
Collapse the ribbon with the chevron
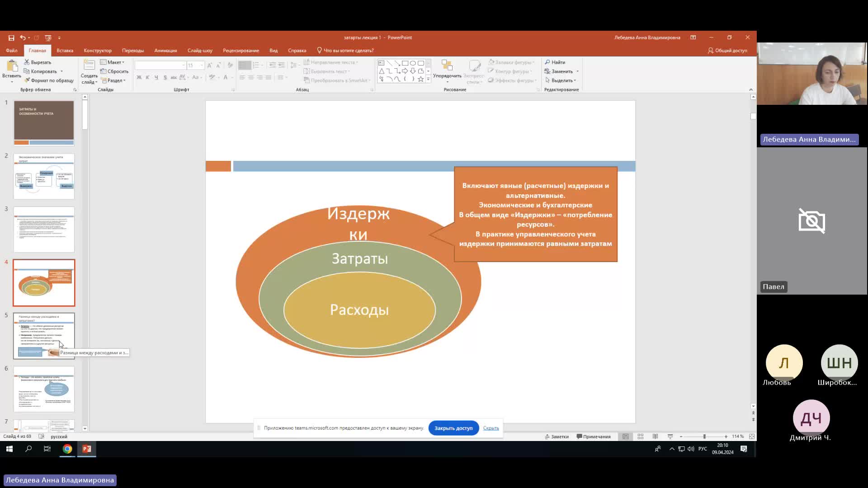751,89
